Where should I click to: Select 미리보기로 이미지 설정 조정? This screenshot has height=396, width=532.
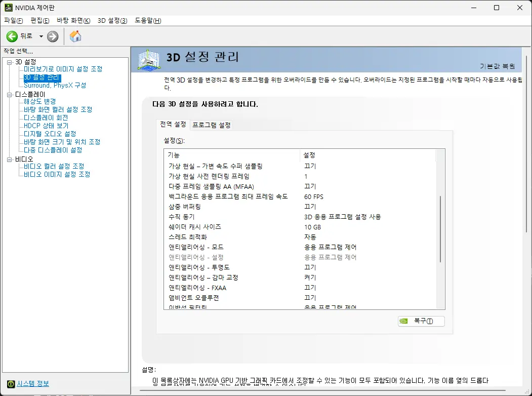[63, 69]
